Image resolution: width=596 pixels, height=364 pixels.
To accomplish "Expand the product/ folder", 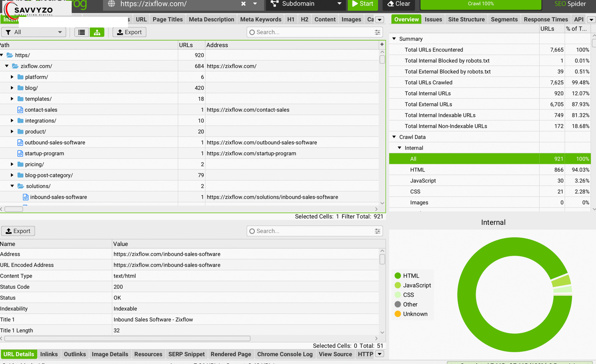I will 12,131.
